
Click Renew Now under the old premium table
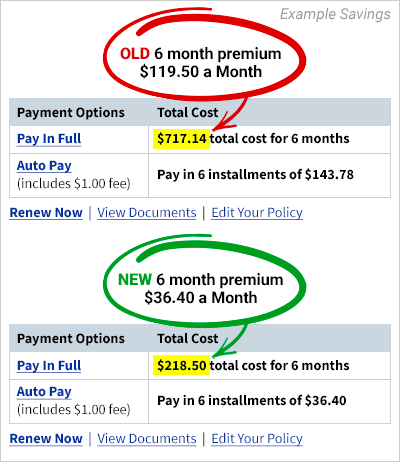point(46,213)
